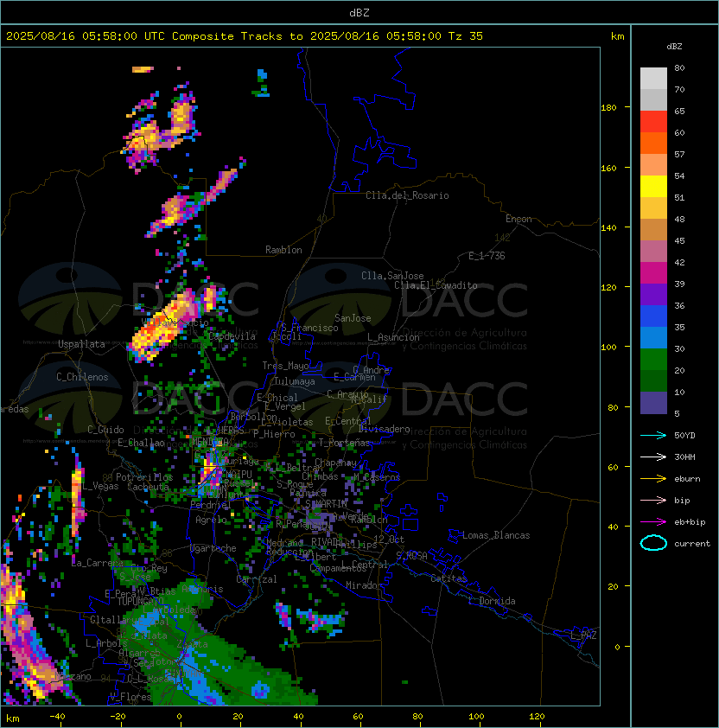The height and width of the screenshot is (728, 719).
Task: Click the 'Ugarteche' map label
Action: pyautogui.click(x=213, y=548)
